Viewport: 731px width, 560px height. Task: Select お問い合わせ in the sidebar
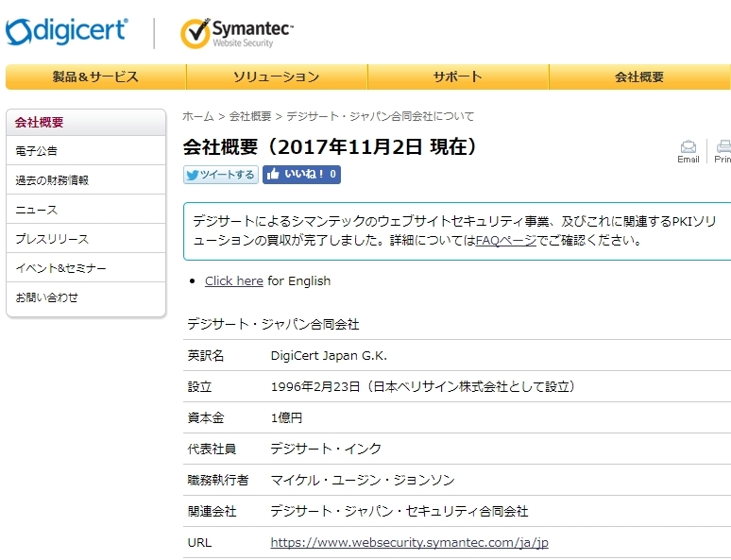[47, 297]
